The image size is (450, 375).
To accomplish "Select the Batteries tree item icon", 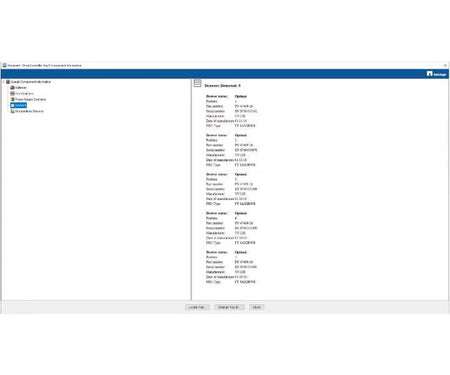I will coord(12,88).
